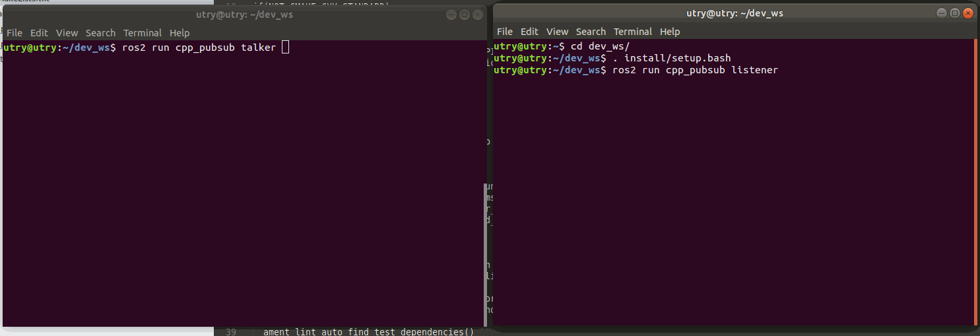Click '. install/setup.bash' command line

coord(672,58)
